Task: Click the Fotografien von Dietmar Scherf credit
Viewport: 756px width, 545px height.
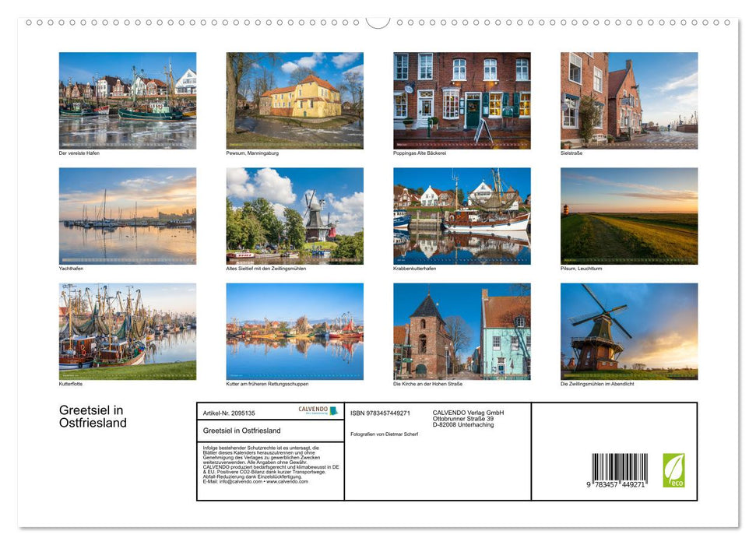Action: click(384, 434)
